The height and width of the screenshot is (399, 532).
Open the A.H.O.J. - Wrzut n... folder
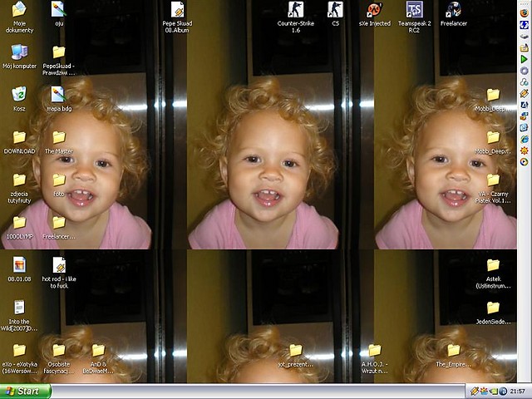375,358
